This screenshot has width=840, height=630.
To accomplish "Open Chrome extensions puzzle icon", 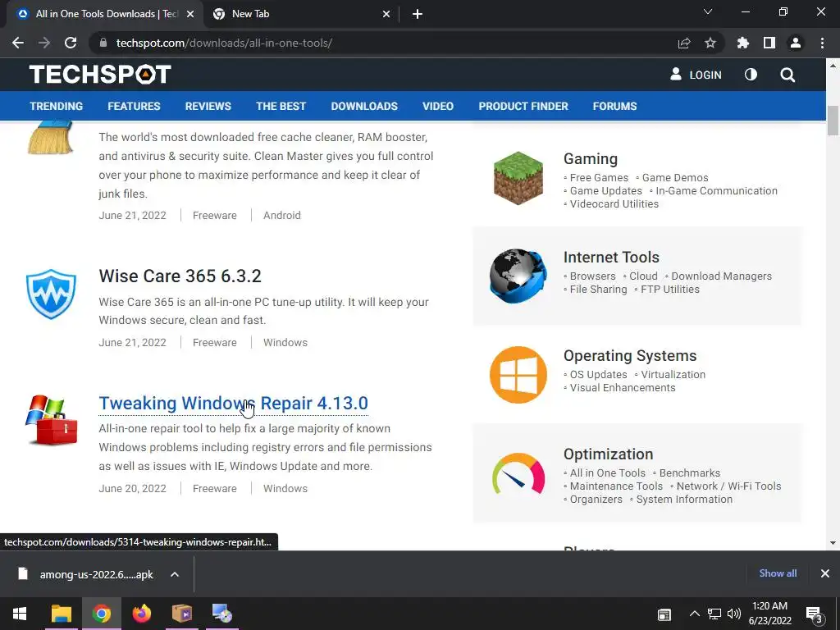I will click(743, 43).
